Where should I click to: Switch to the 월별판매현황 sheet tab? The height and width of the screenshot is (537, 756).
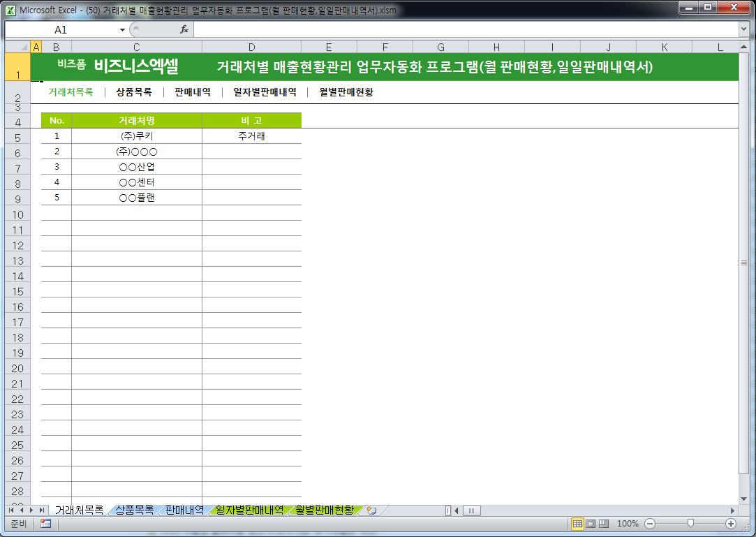tap(325, 510)
